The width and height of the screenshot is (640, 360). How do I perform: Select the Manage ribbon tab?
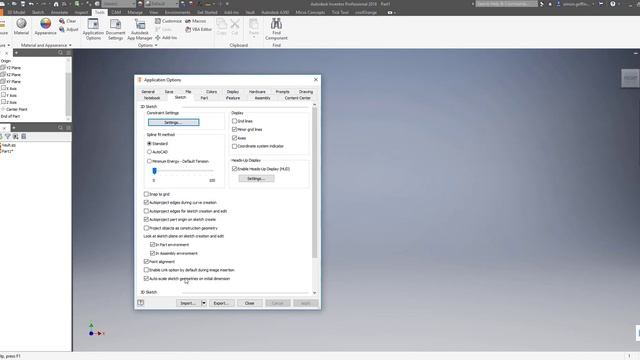pyautogui.click(x=135, y=12)
